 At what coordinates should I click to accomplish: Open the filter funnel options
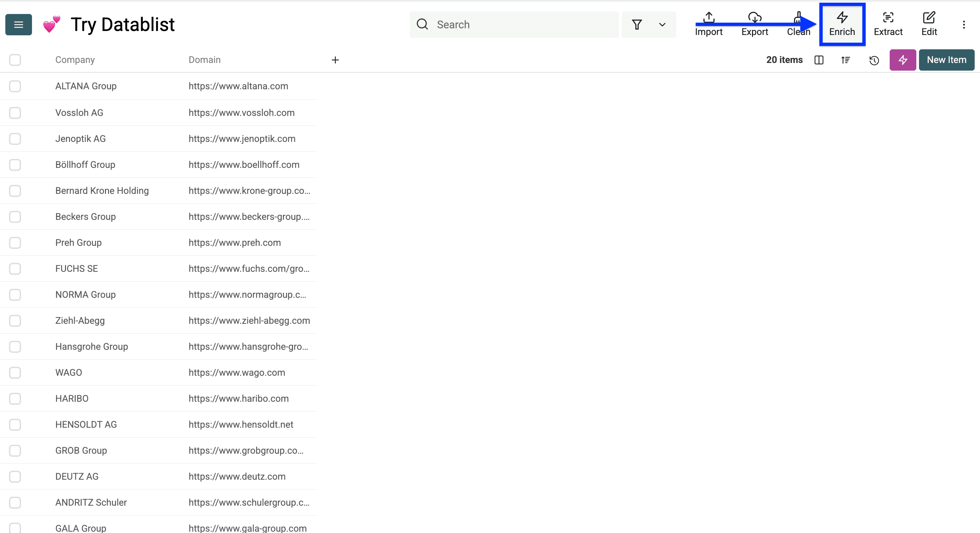pos(637,24)
